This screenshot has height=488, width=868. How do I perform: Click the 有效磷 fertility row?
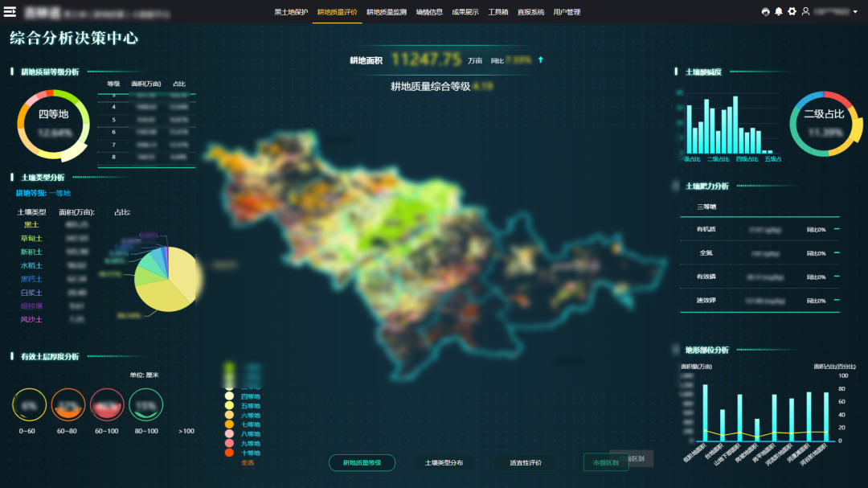[x=759, y=277]
